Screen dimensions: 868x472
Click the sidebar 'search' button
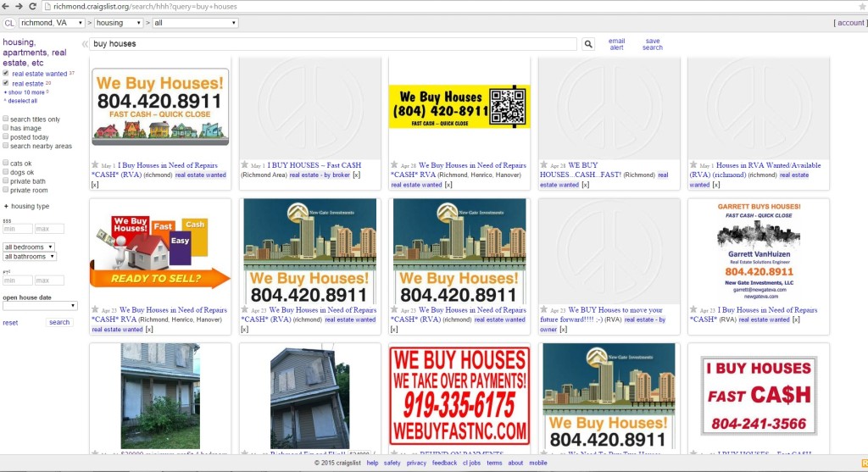59,322
